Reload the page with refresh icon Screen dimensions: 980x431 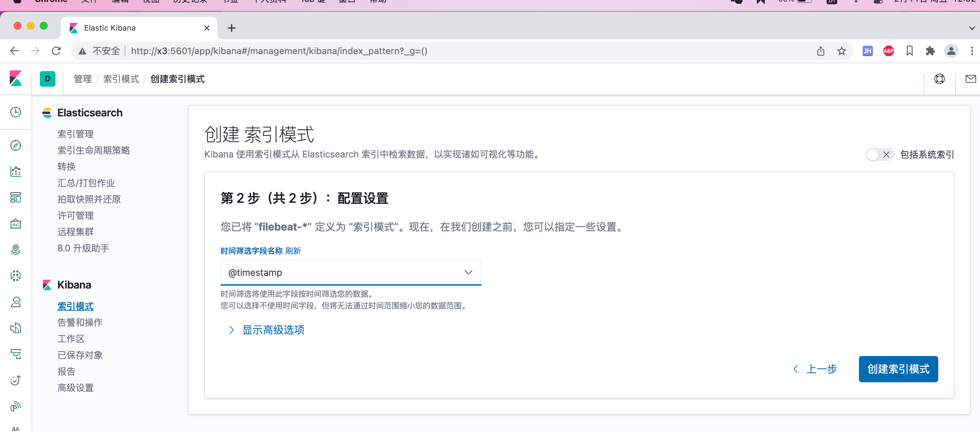point(56,51)
